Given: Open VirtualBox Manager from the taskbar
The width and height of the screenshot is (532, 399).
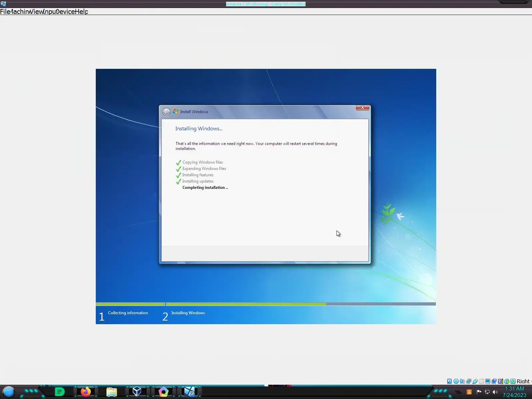Looking at the screenshot, I should click(x=137, y=392).
